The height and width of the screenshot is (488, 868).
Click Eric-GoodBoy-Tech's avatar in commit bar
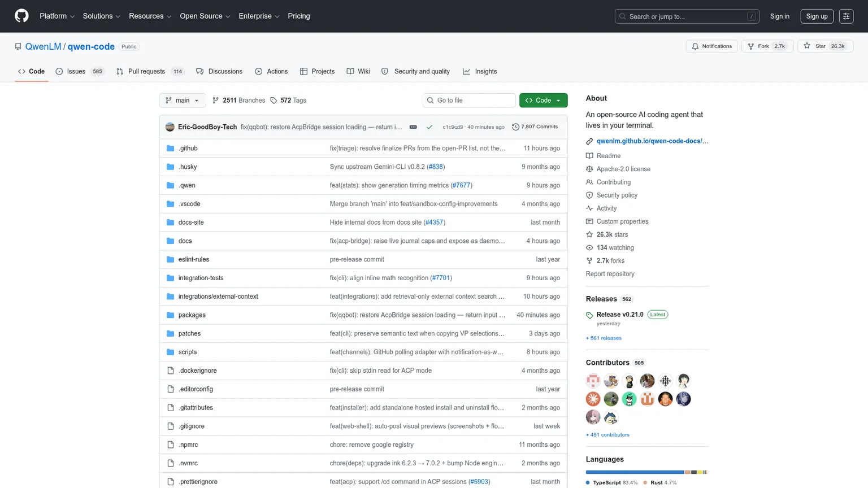coord(170,127)
